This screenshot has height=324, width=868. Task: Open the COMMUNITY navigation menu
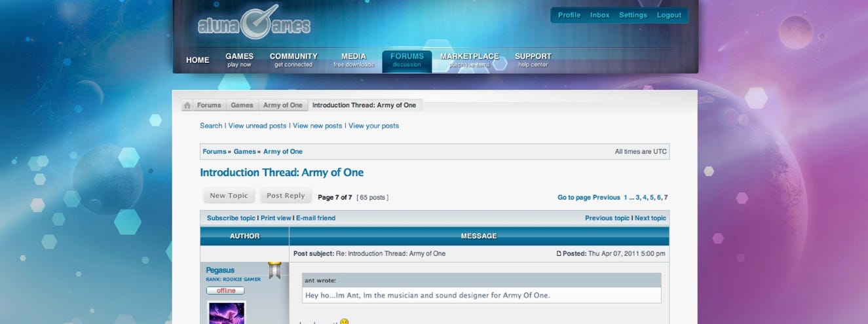point(293,60)
